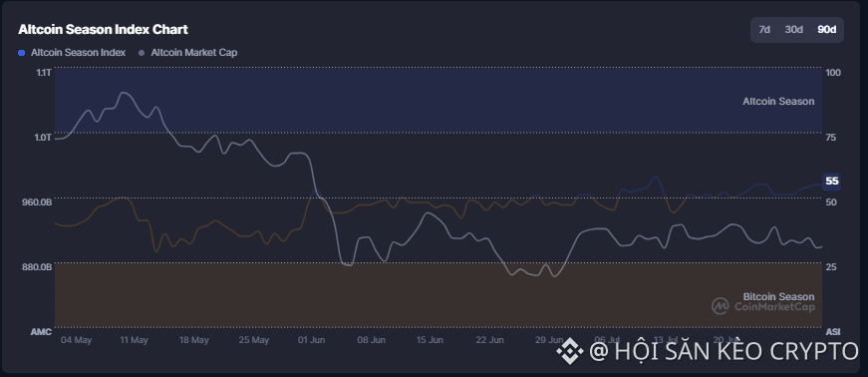The image size is (868, 377).
Task: Click the 25 right axis label
Action: [831, 267]
